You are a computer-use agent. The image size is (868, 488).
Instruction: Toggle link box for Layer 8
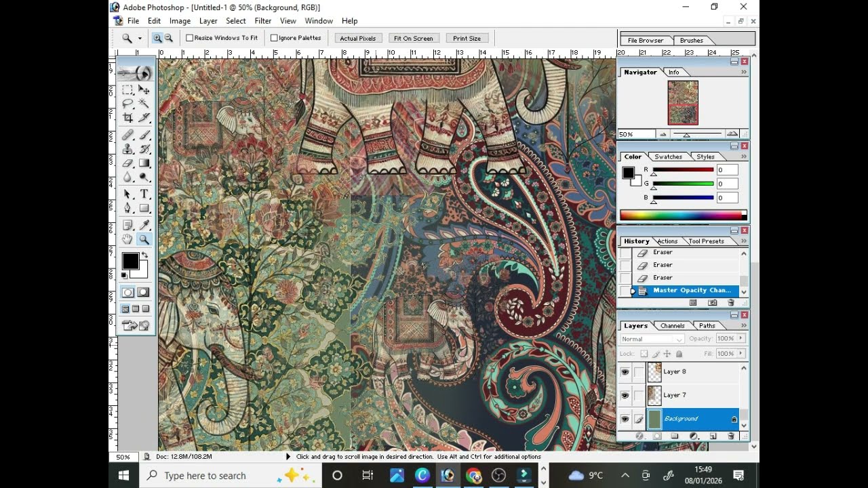(639, 371)
